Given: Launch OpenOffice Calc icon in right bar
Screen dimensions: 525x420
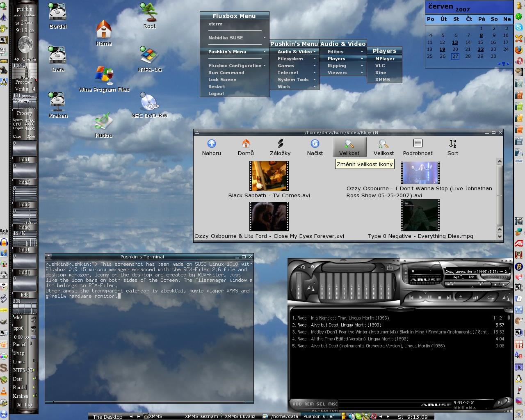Looking at the screenshot, I should pyautogui.click(x=519, y=107).
